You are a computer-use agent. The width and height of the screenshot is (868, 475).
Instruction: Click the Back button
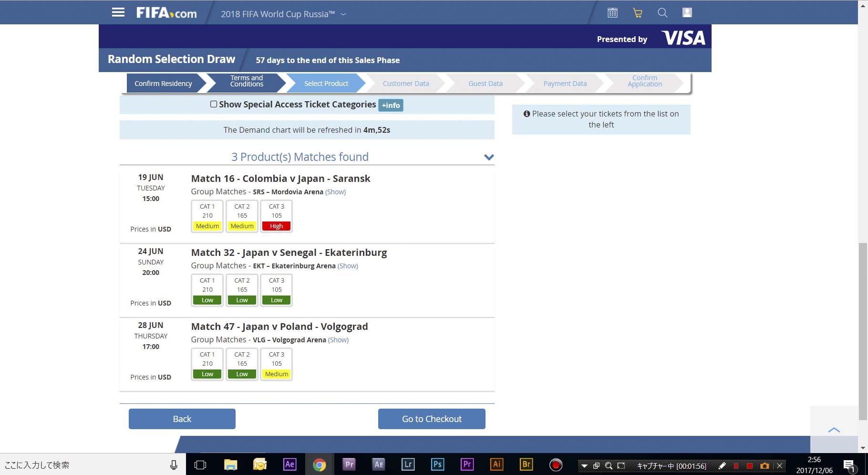(182, 419)
